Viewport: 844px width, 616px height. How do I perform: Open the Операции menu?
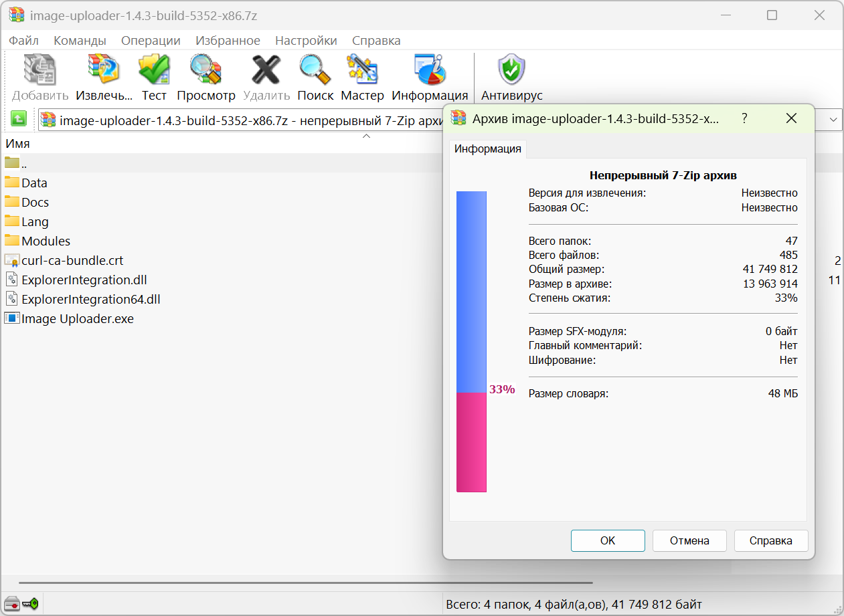pyautogui.click(x=151, y=41)
